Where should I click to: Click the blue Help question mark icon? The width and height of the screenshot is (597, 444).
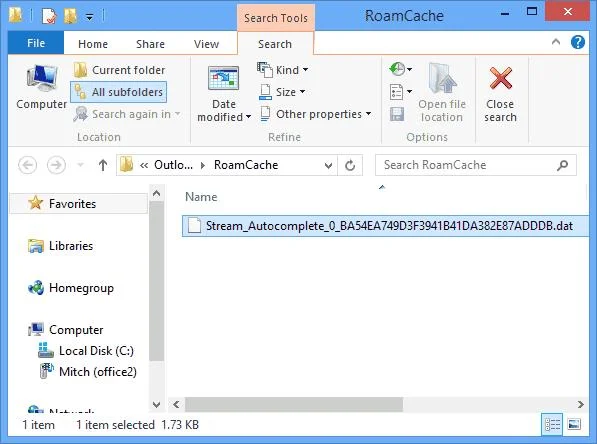(578, 42)
